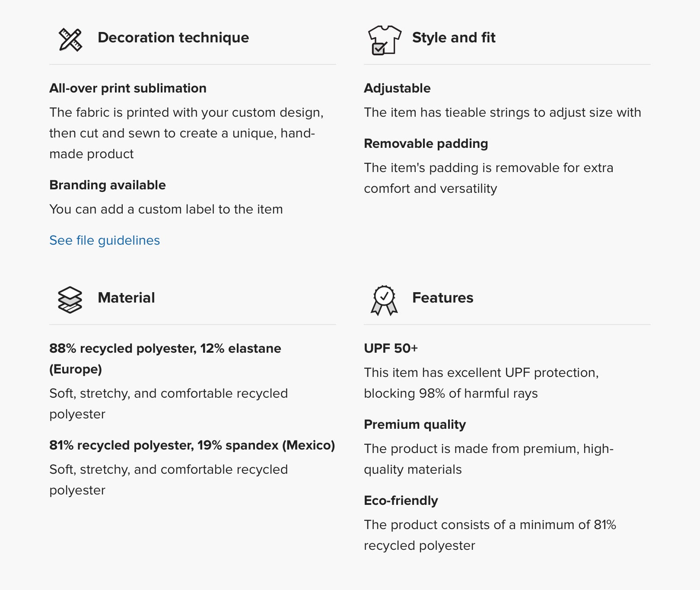Screen dimensions: 700x590
Task: Click the tieable strings description text
Action: [x=502, y=112]
